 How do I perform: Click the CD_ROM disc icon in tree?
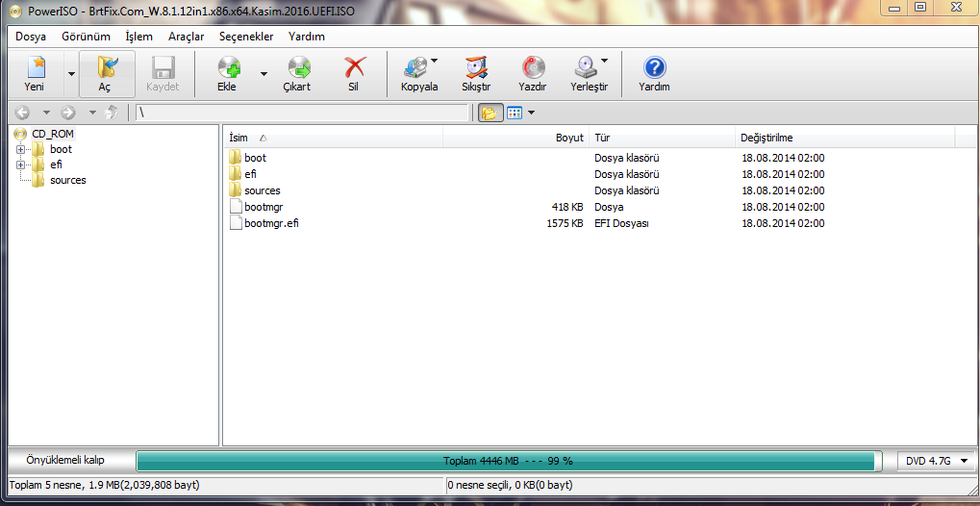point(20,133)
